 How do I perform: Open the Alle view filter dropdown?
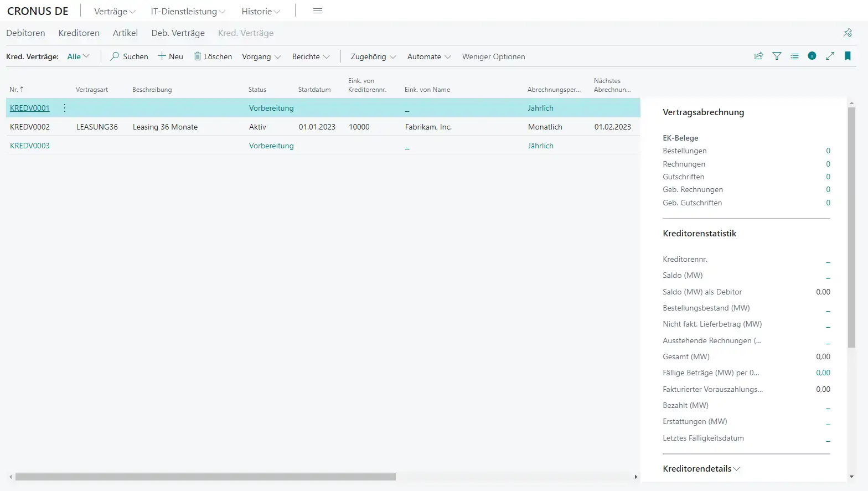(78, 56)
